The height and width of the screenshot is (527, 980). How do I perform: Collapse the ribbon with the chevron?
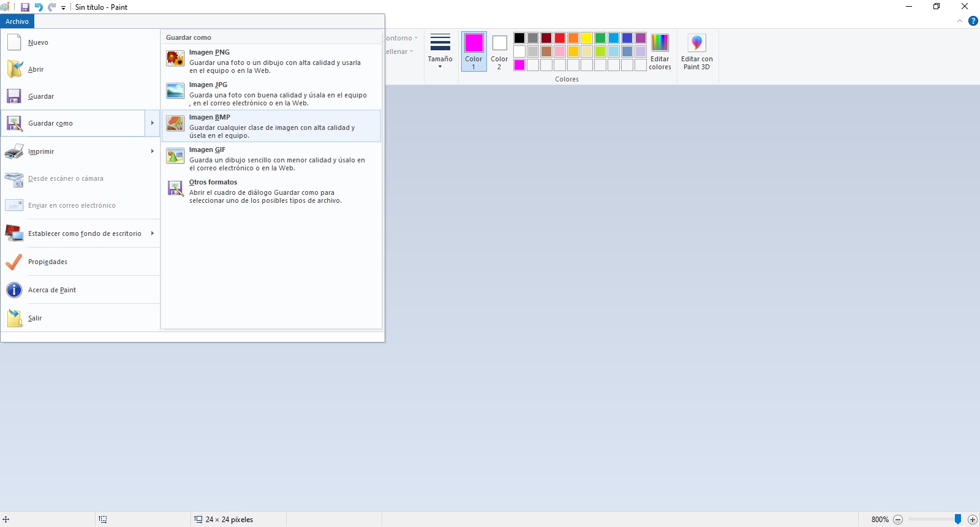pyautogui.click(x=960, y=21)
